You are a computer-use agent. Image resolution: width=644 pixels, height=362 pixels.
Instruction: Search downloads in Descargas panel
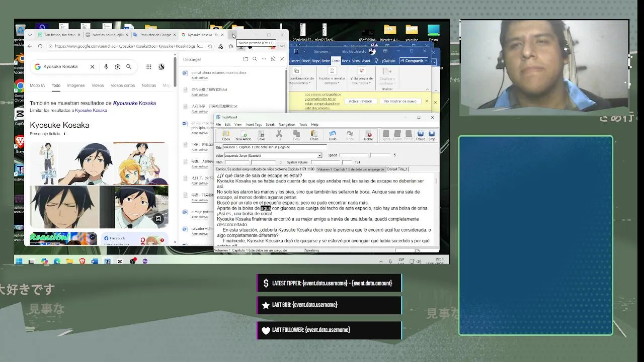(x=255, y=59)
